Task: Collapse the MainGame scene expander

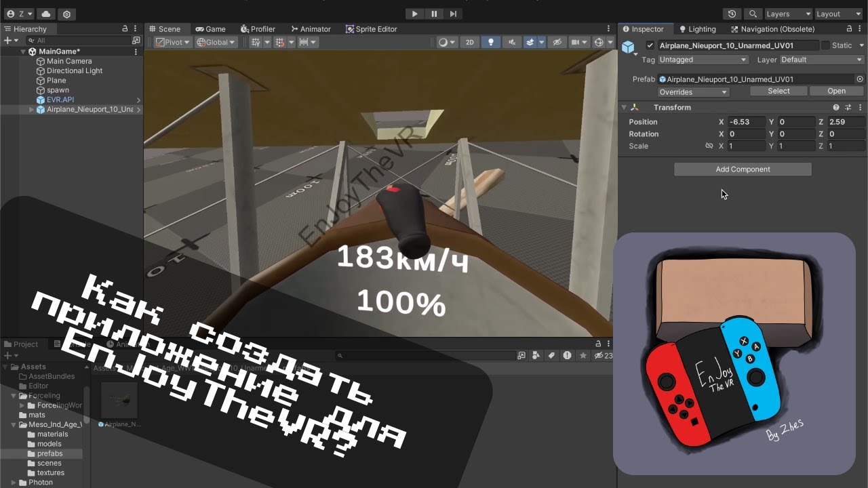Action: click(23, 52)
